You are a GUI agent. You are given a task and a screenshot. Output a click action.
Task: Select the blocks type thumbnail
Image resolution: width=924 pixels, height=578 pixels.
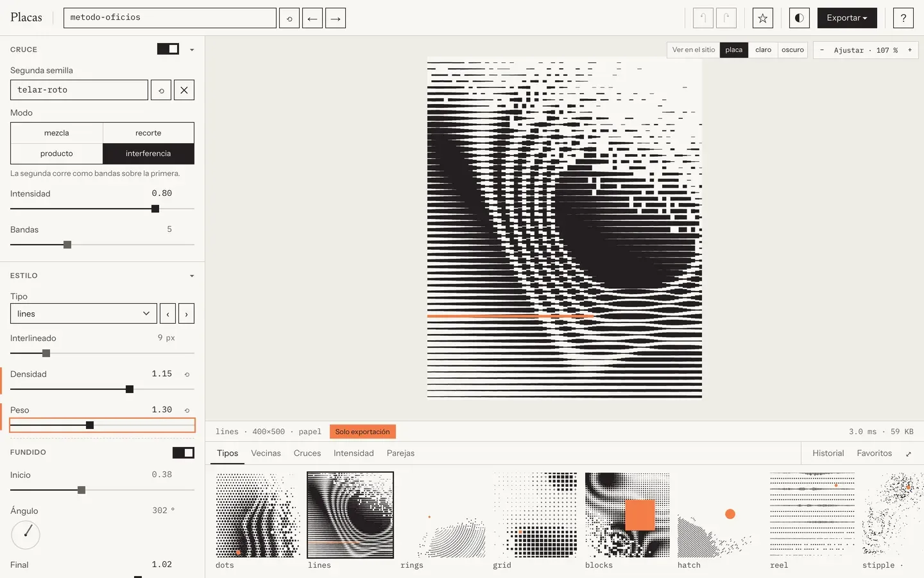pyautogui.click(x=628, y=515)
